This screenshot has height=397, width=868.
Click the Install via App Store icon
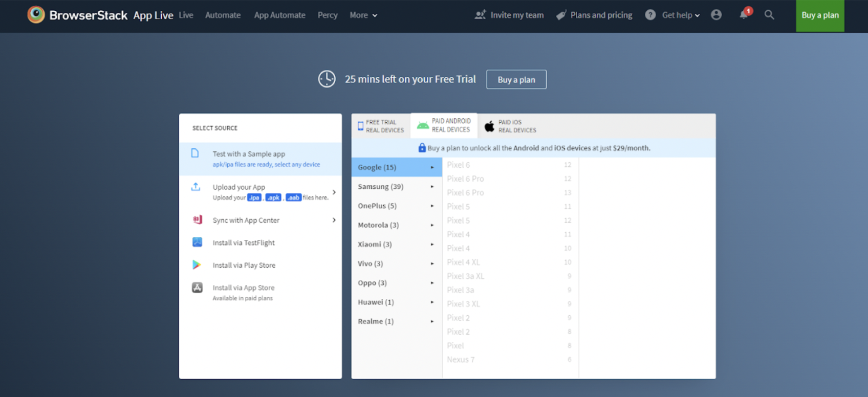tap(197, 288)
